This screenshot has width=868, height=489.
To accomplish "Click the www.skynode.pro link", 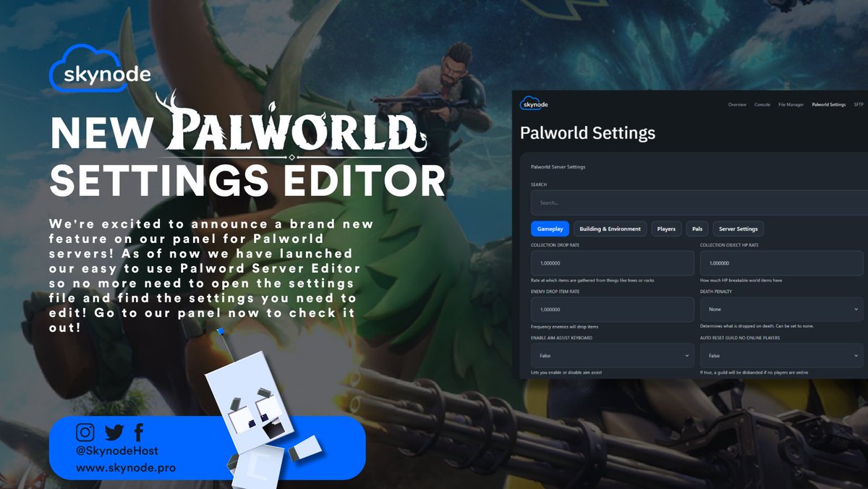I will point(126,468).
